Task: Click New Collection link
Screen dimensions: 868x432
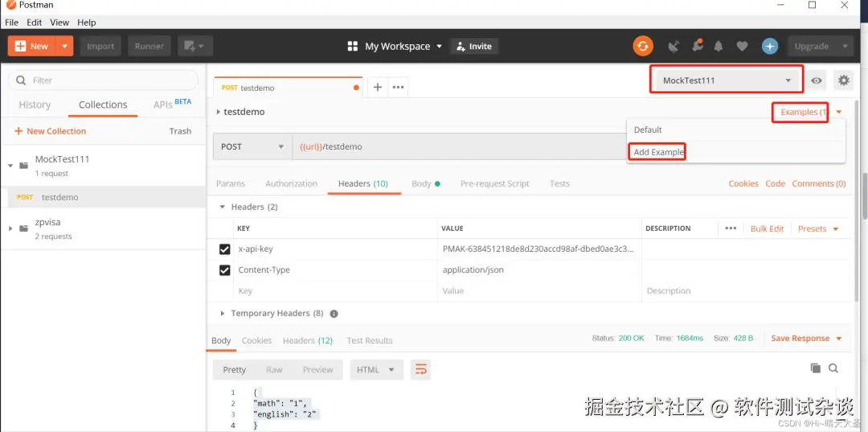Action: coord(51,131)
